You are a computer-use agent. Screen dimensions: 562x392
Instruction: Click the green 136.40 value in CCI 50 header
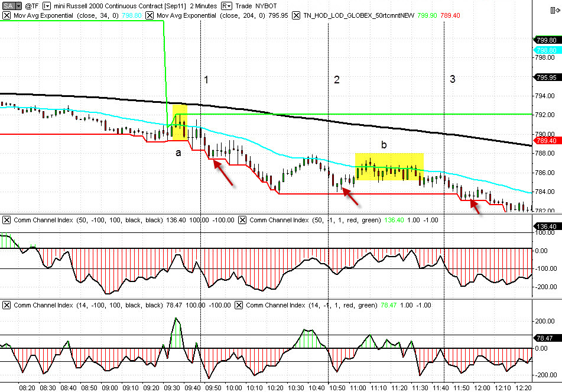(394, 220)
